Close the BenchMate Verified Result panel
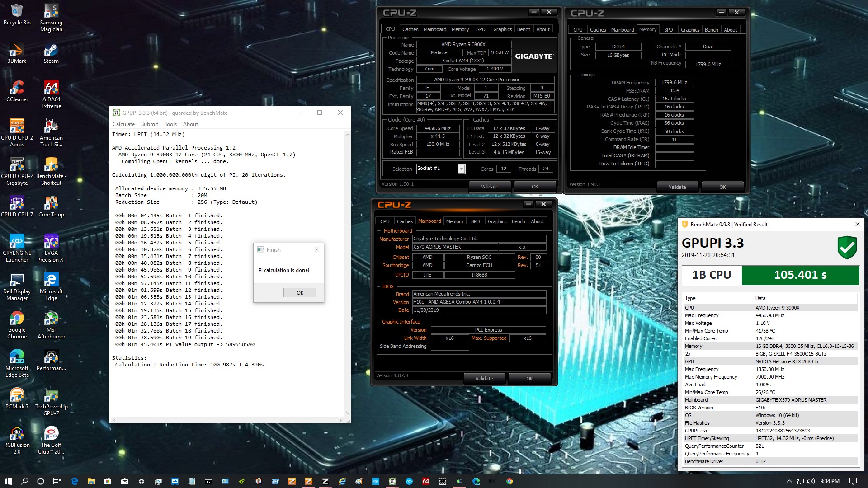Screen dimensions: 868x488 tap(857, 224)
